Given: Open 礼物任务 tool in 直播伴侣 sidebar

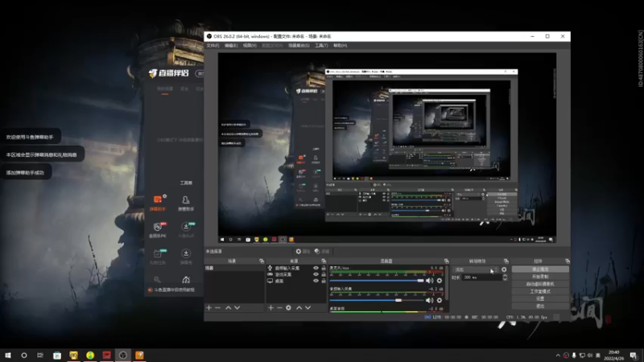Looking at the screenshot, I should [158, 257].
